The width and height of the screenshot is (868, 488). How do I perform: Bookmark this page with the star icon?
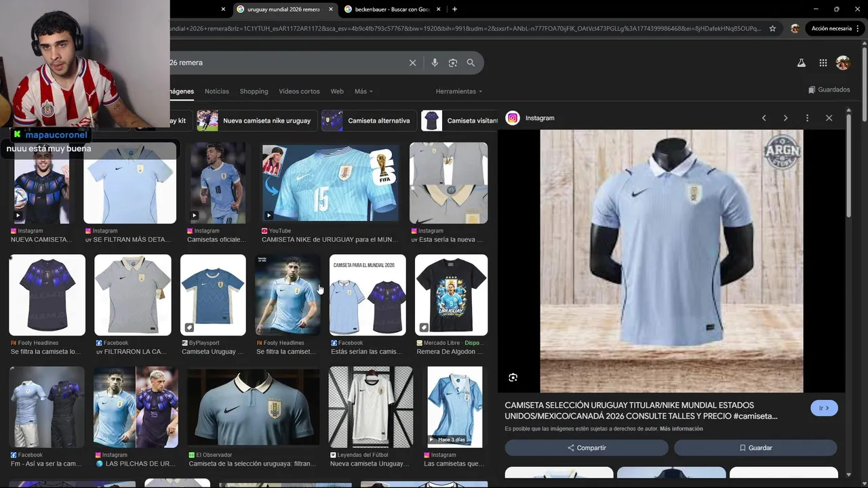tap(772, 28)
